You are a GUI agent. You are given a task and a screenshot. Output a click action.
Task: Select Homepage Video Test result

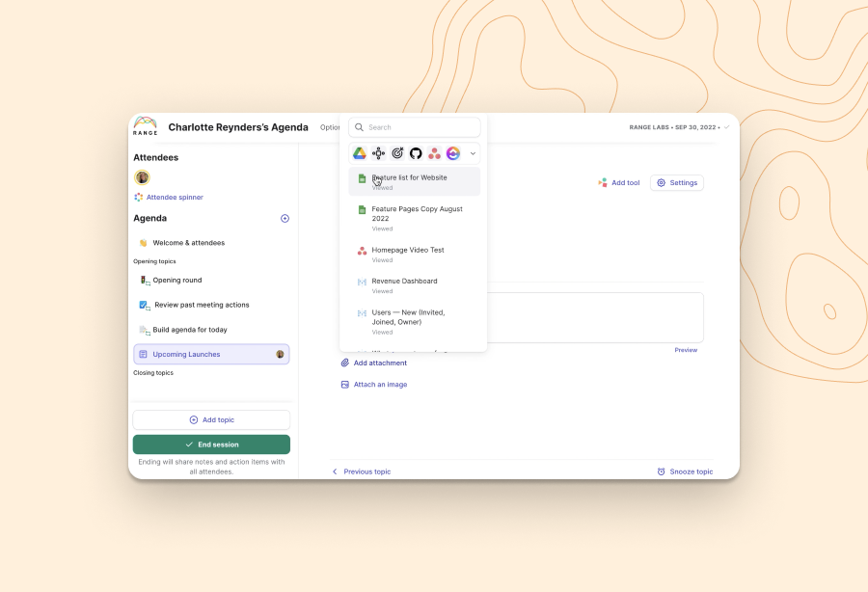[x=414, y=255]
